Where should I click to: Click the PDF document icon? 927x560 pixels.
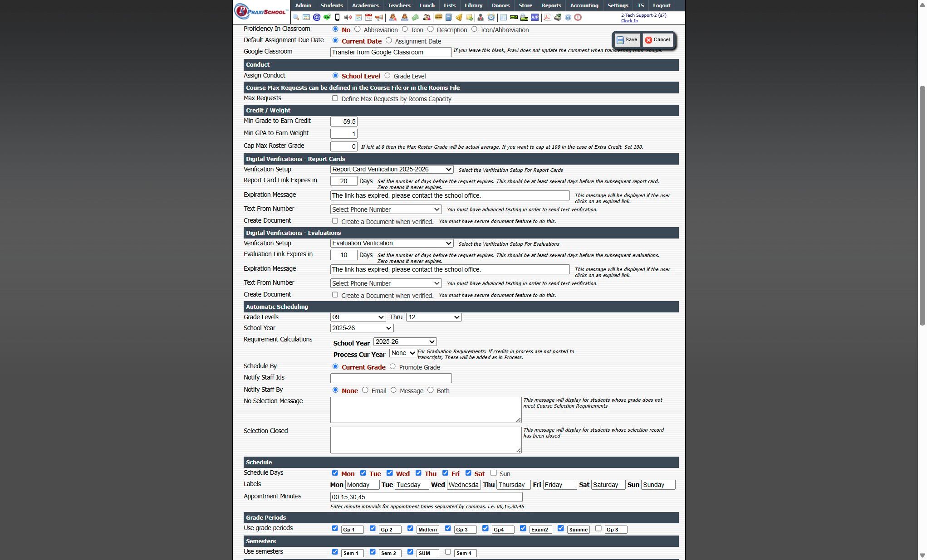tap(547, 17)
